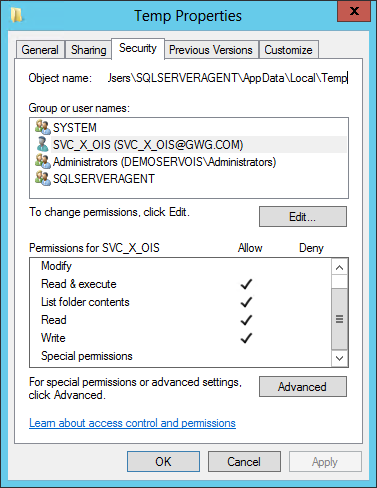Click the SQLSERVERAGENT group icon
Viewport: 377px width, 488px height.
tap(43, 178)
